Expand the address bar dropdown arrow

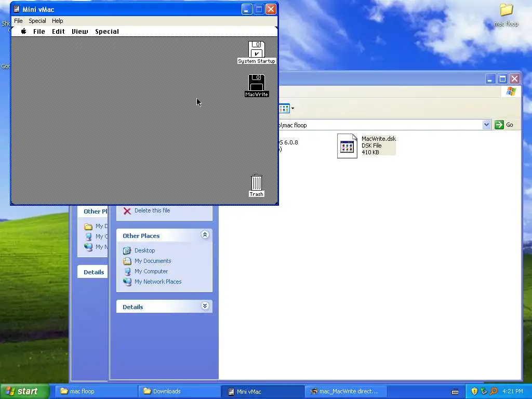(x=486, y=125)
